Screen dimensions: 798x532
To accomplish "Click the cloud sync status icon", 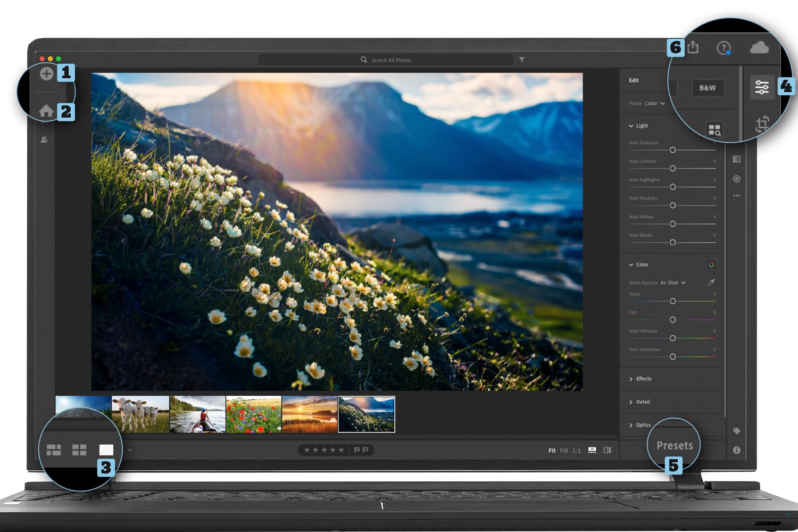I will (x=760, y=47).
